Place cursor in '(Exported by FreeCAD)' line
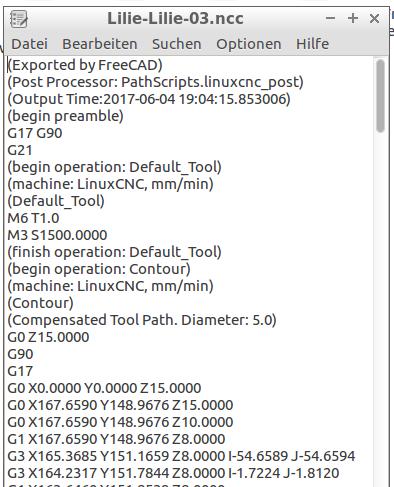The width and height of the screenshot is (394, 487). tap(85, 65)
